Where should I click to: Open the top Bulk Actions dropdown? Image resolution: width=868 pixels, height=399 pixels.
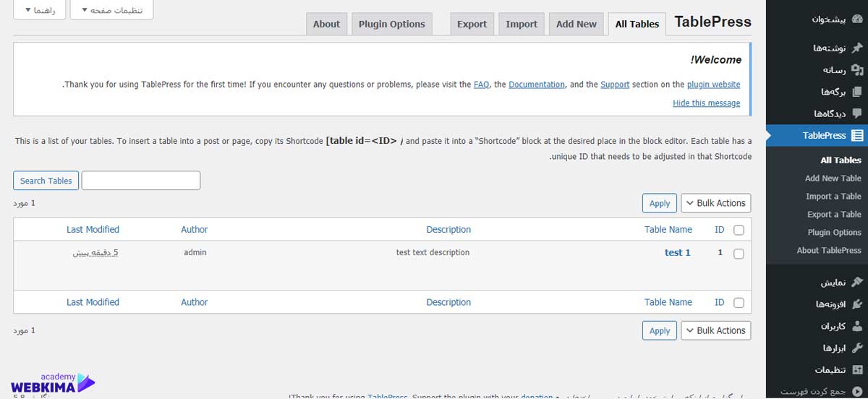716,203
